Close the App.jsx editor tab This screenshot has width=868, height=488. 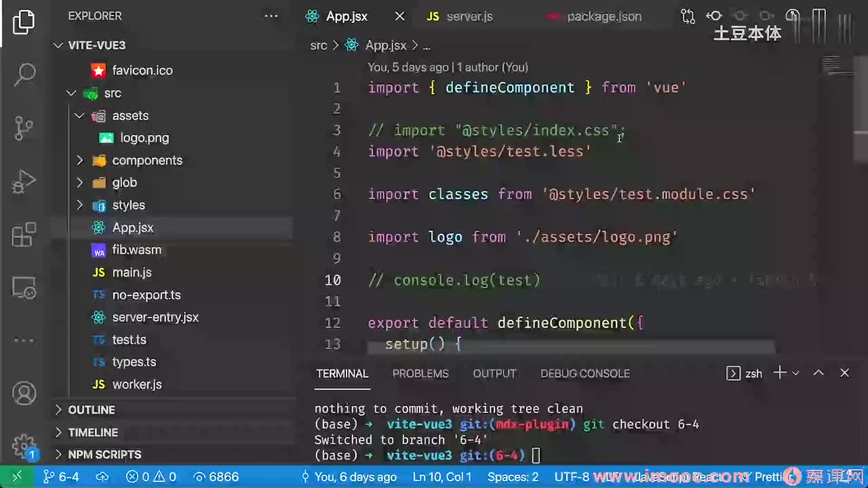[400, 16]
